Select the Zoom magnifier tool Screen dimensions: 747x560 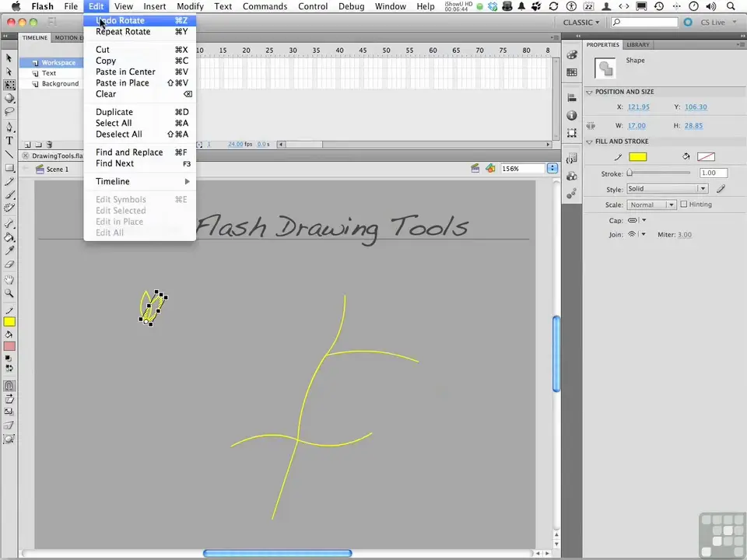(9, 293)
